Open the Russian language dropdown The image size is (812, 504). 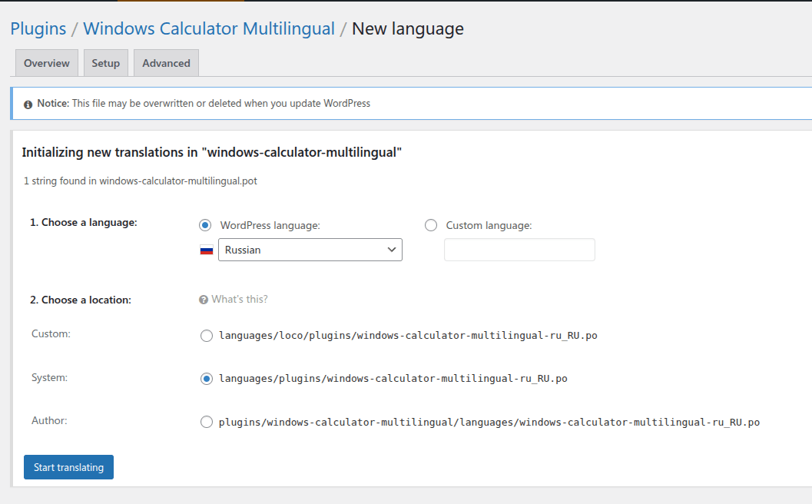point(310,250)
